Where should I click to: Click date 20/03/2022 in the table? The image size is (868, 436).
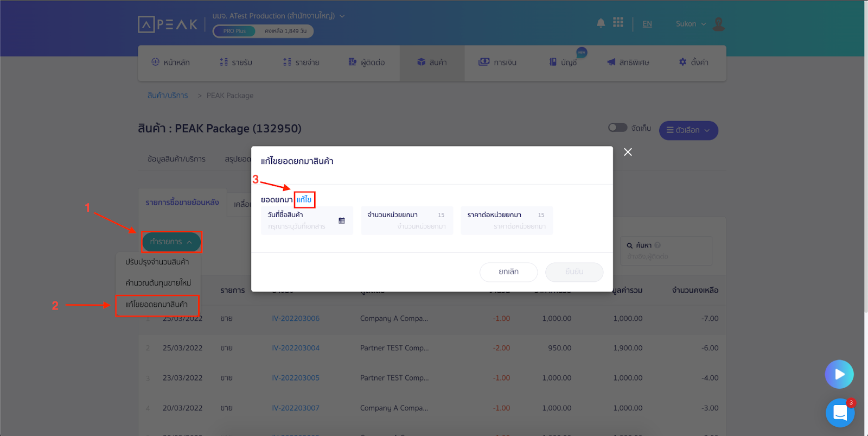(x=182, y=408)
